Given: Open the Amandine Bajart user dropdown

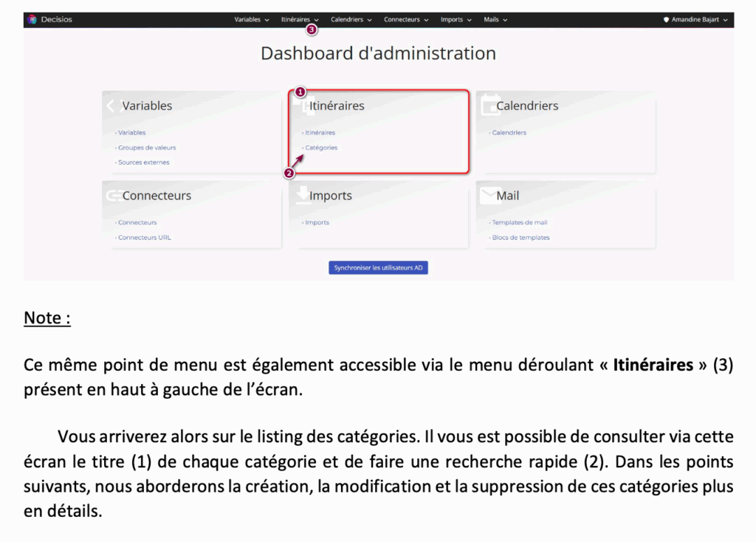Looking at the screenshot, I should coord(698,20).
